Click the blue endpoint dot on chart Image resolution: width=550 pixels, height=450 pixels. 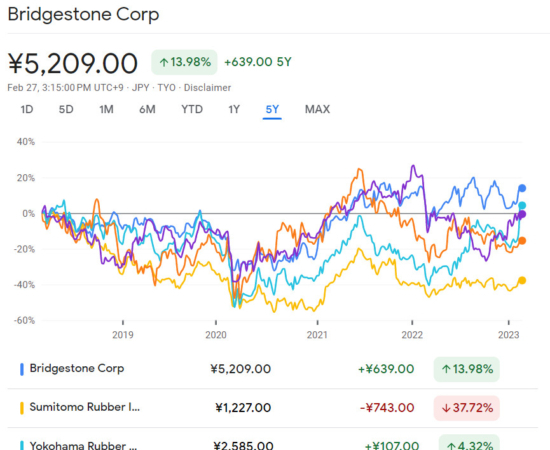click(x=522, y=188)
